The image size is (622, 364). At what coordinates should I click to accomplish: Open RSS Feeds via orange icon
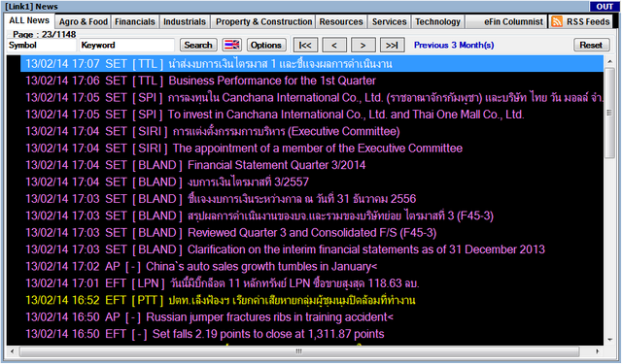(x=557, y=21)
